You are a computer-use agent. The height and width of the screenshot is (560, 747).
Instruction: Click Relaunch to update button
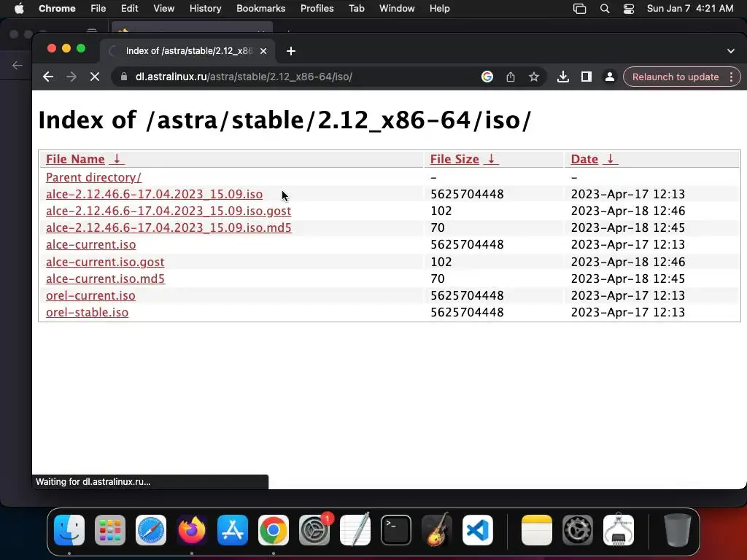point(675,77)
